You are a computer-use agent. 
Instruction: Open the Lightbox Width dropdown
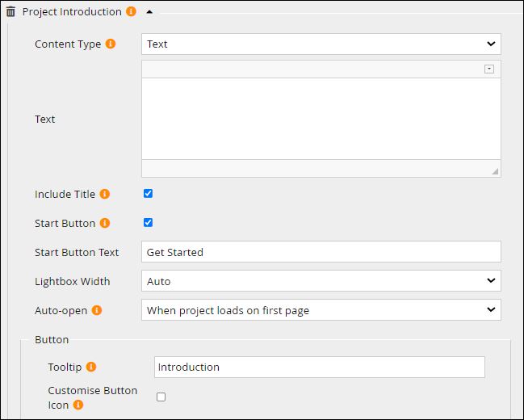tap(321, 281)
